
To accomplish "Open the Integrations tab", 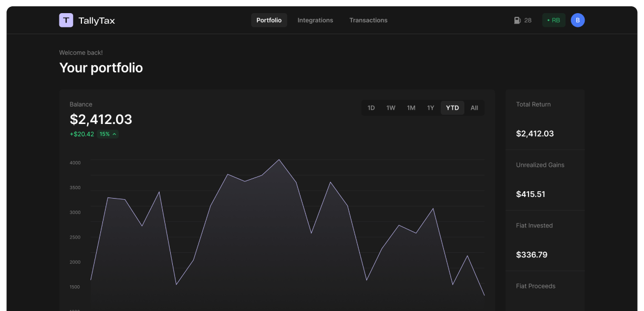I will tap(315, 20).
